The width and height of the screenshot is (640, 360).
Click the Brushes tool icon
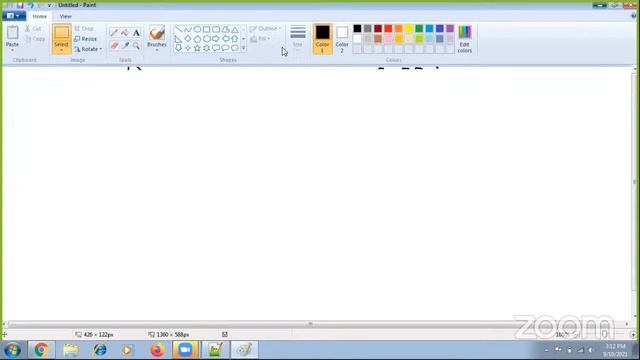point(157,33)
